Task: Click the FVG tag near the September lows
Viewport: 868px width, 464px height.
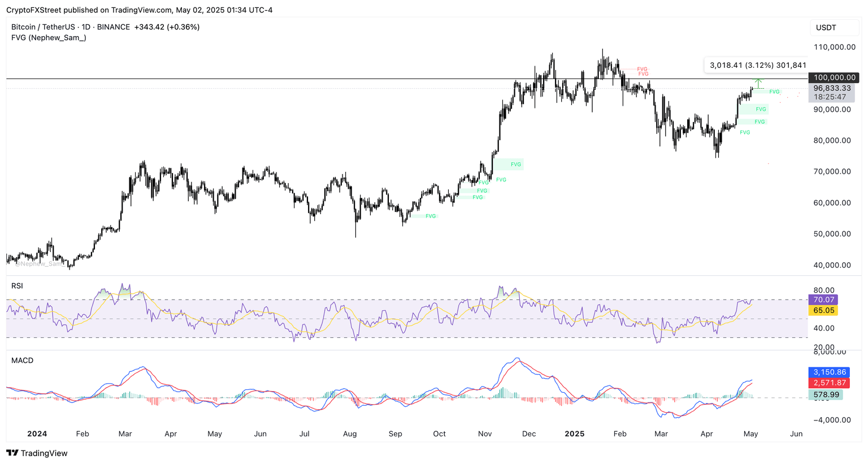Action: 430,215
